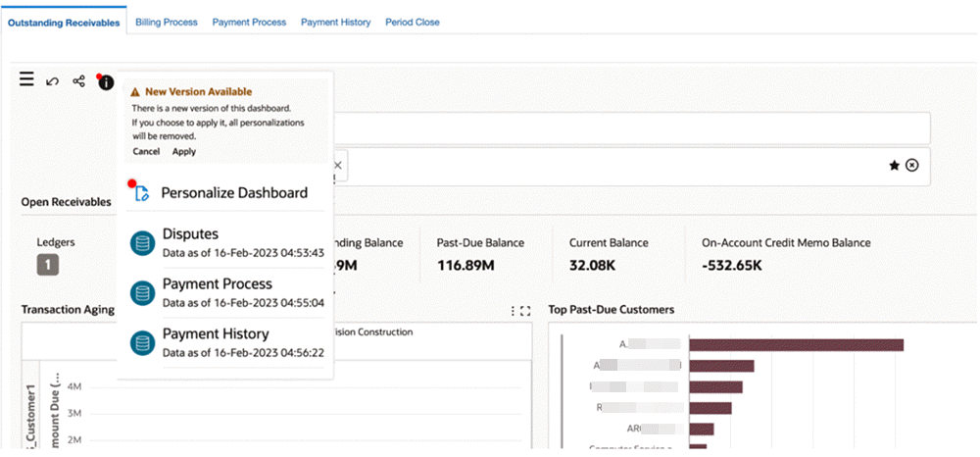Expand the Transaction Aging chart fullscreen

point(525,311)
